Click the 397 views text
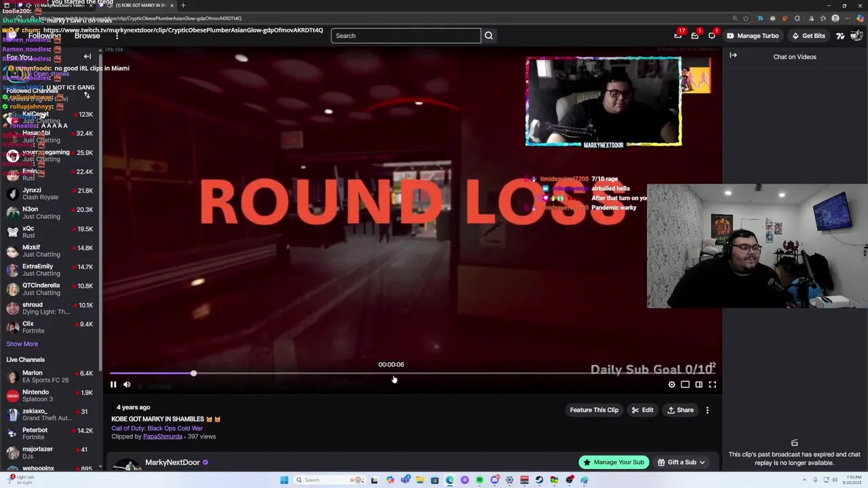 pos(201,436)
